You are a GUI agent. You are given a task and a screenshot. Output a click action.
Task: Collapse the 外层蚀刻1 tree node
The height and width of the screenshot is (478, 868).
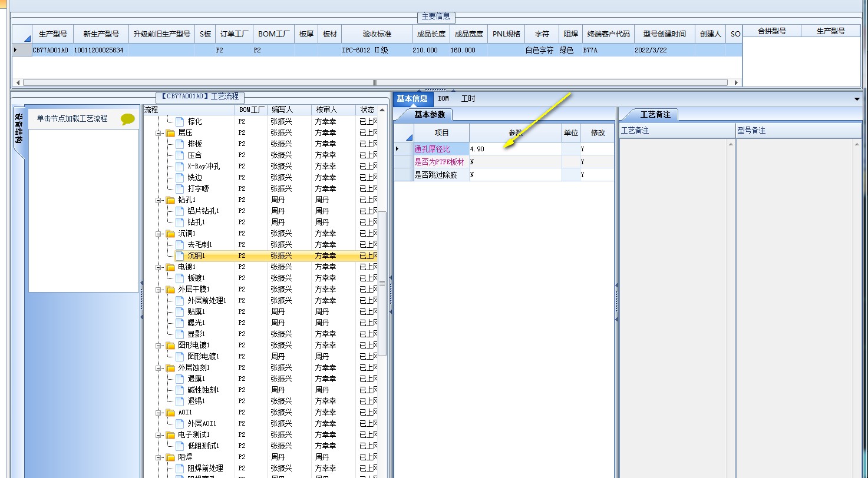[159, 368]
